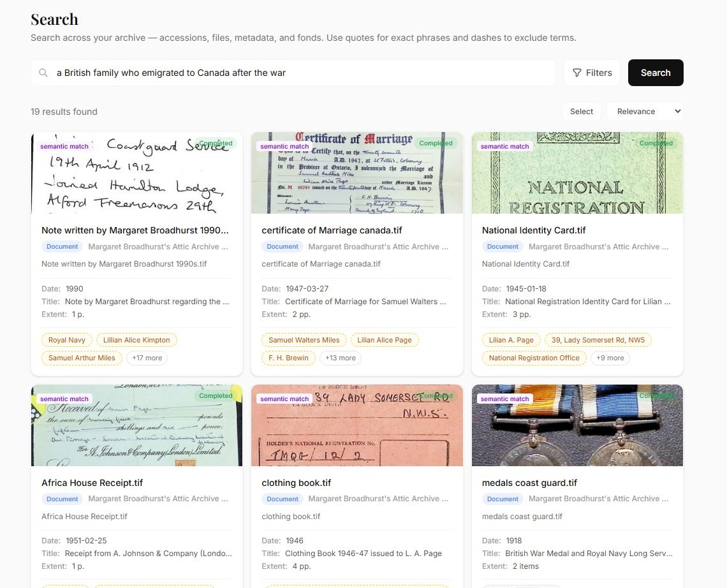Click the National Registration Office tag
727x588 pixels.
(534, 358)
